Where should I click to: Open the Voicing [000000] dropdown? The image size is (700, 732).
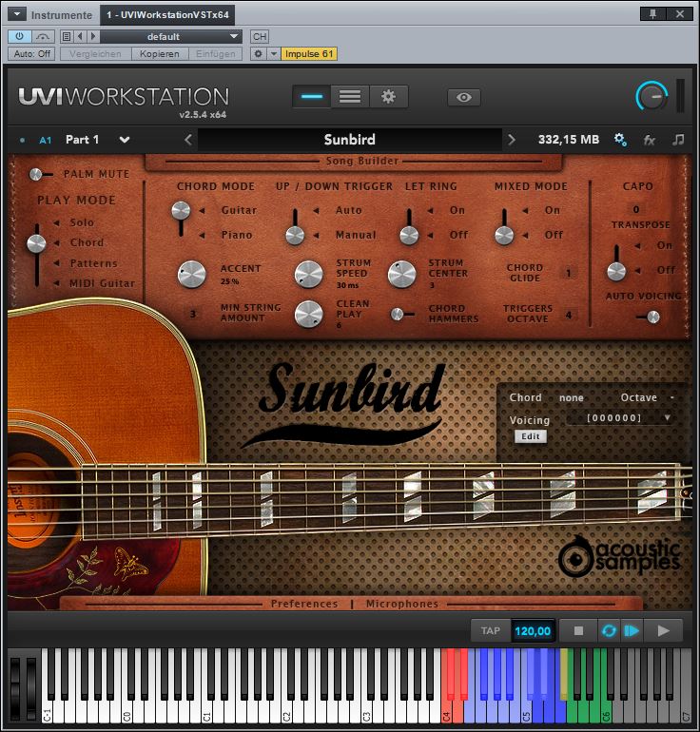[x=620, y=418]
